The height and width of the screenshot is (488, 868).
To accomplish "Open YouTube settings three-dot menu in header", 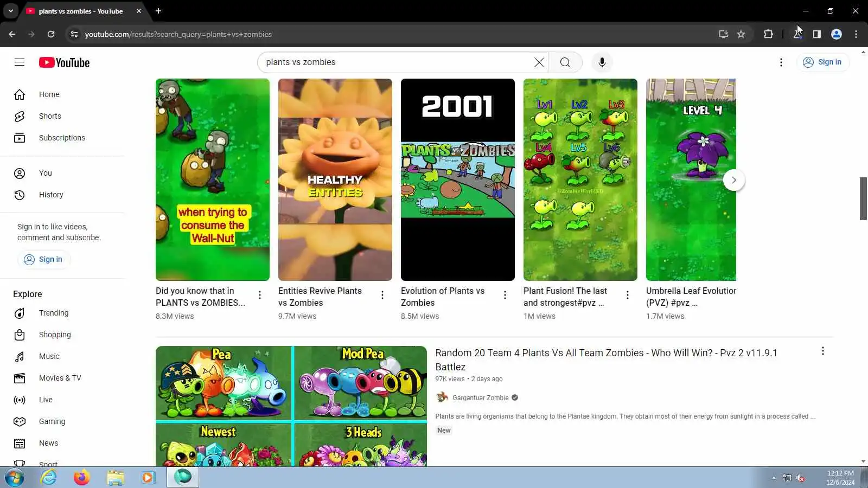I will (x=781, y=62).
